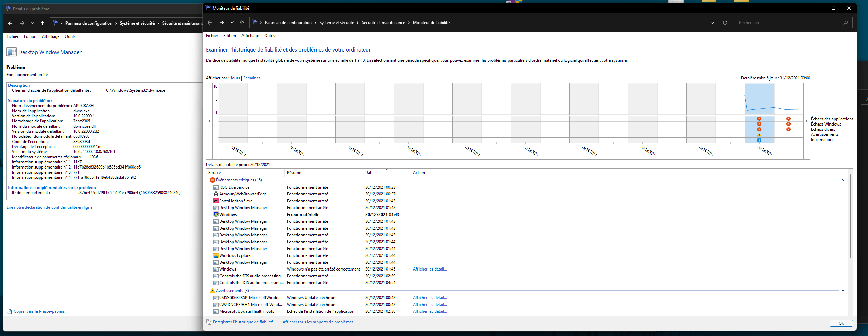868x336 pixels.
Task: Click the Windows Explorer folder icon
Action: (x=216, y=255)
